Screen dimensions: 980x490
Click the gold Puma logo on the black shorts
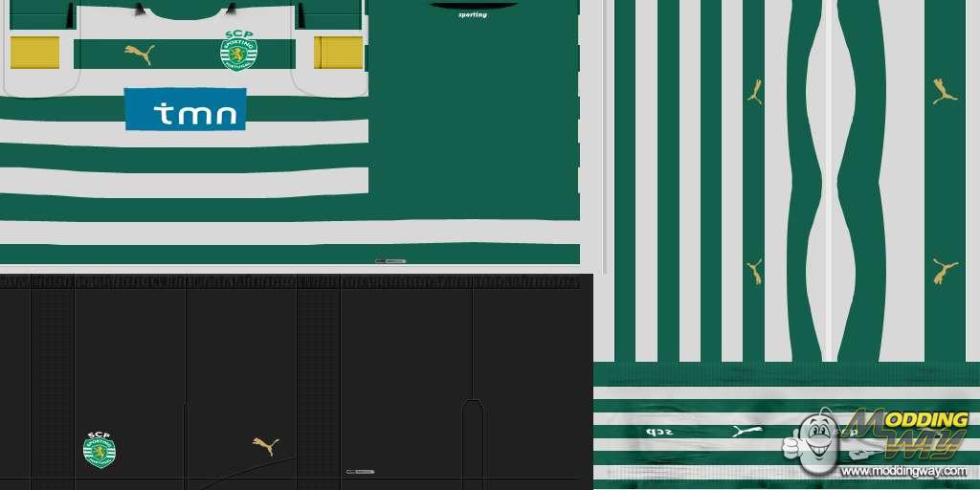tap(266, 445)
